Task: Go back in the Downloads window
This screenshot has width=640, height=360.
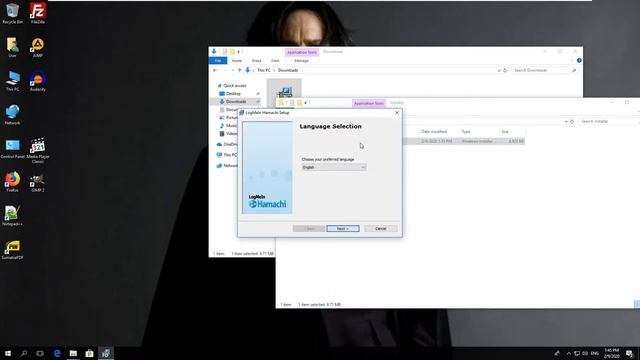Action: (x=215, y=70)
